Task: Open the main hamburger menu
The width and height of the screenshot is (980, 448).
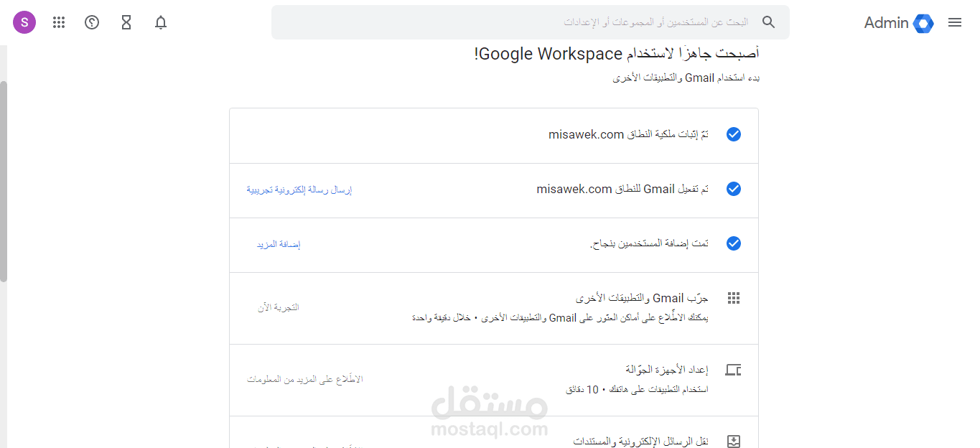Action: coord(955,23)
